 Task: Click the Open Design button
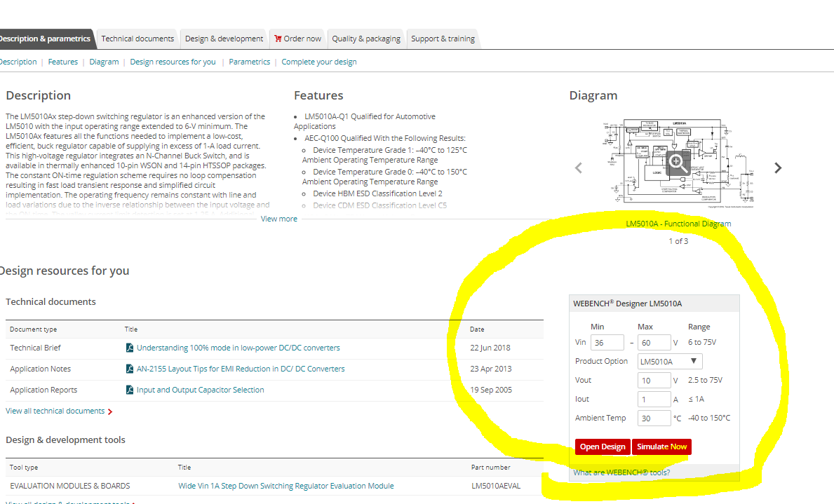(603, 447)
